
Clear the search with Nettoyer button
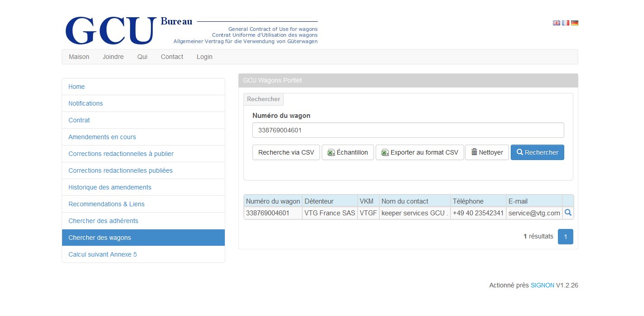(487, 152)
